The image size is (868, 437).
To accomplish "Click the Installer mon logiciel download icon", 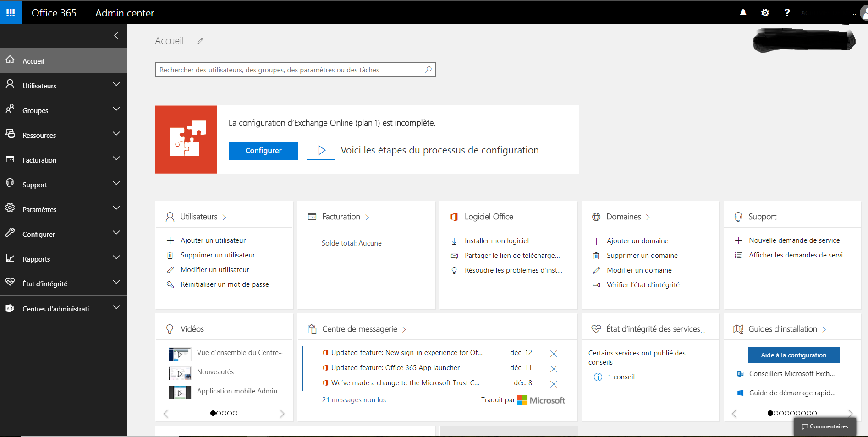I will coord(454,241).
